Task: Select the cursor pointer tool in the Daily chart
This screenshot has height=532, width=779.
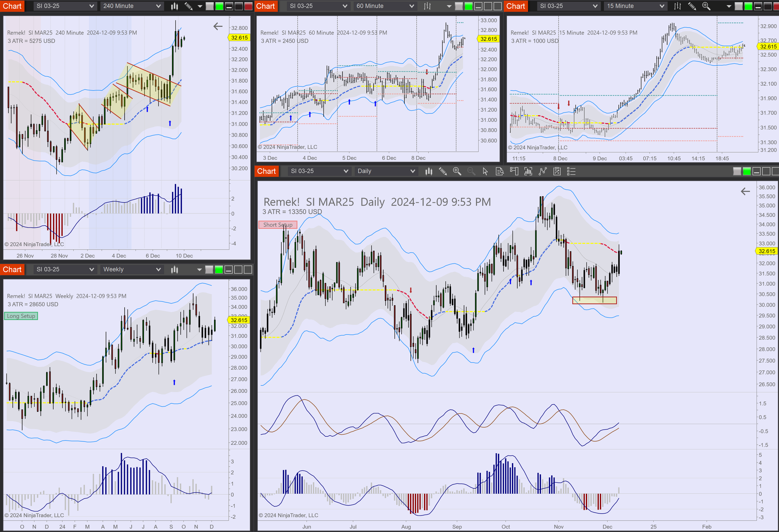Action: [485, 172]
